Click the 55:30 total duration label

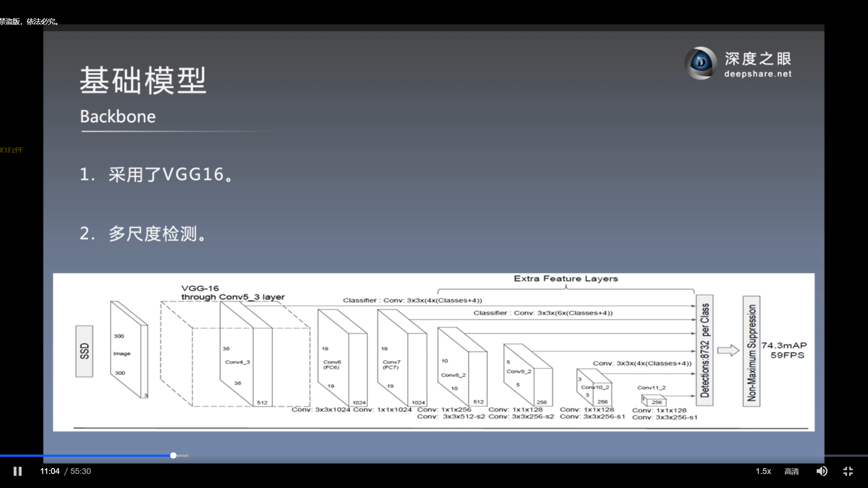pos(80,471)
